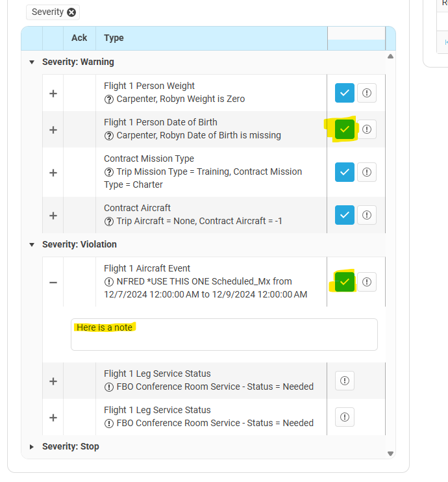Open info icon for first Leg Service Status

click(x=345, y=381)
